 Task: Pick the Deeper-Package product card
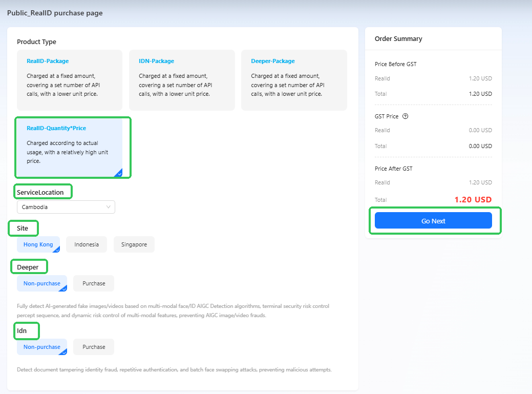[x=293, y=79]
